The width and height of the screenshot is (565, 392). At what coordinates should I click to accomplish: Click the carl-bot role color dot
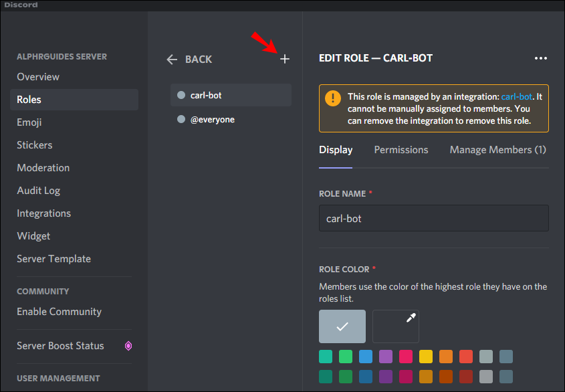tap(181, 95)
